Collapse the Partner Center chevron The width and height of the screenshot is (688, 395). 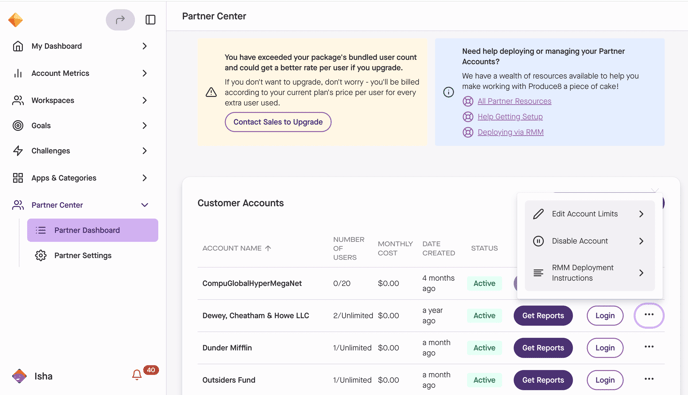click(144, 205)
